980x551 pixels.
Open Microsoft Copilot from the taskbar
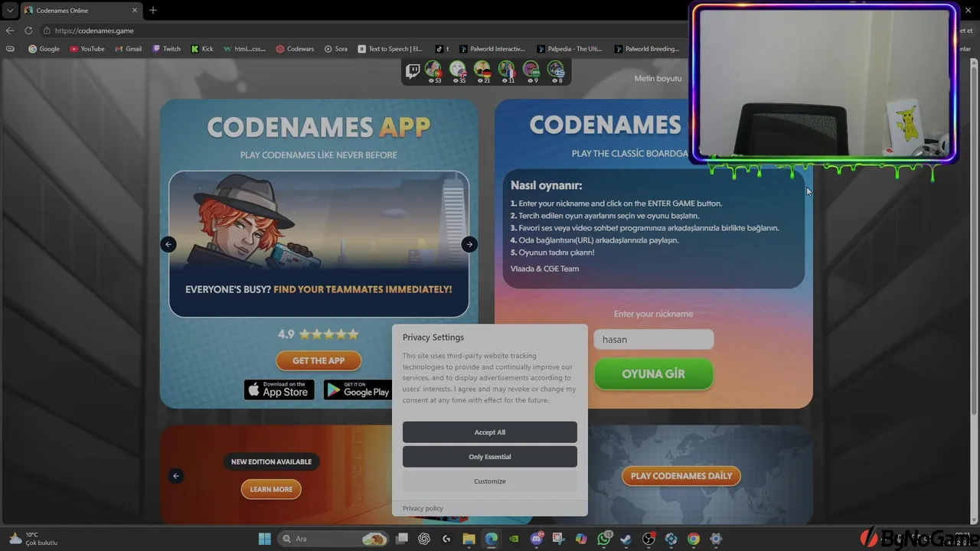click(581, 539)
